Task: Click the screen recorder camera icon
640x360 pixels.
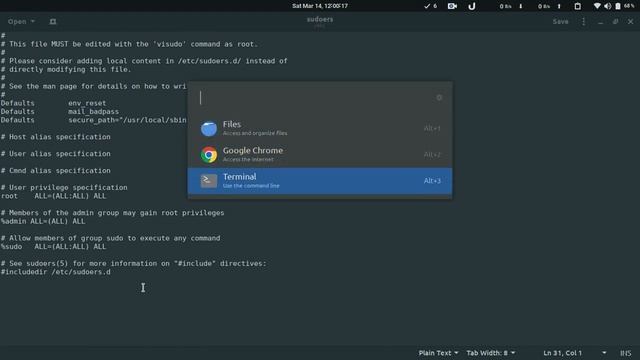Action: pyautogui.click(x=452, y=6)
